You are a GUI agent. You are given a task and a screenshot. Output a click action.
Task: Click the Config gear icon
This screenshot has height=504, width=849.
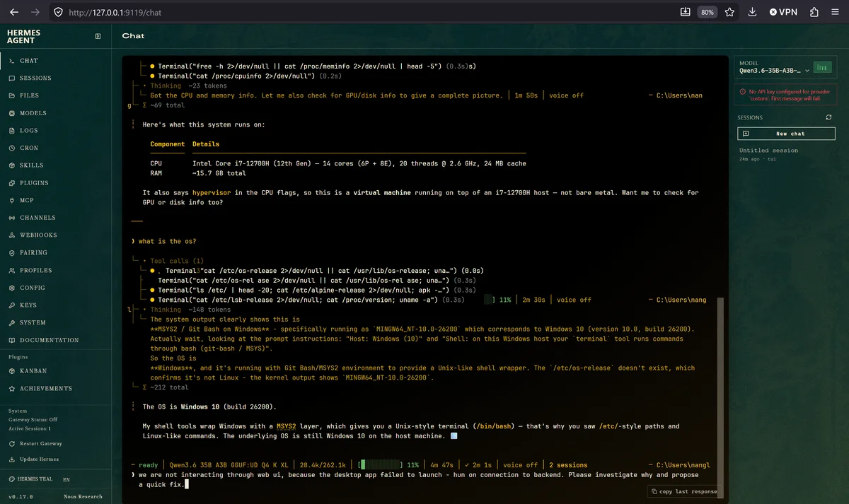click(12, 288)
